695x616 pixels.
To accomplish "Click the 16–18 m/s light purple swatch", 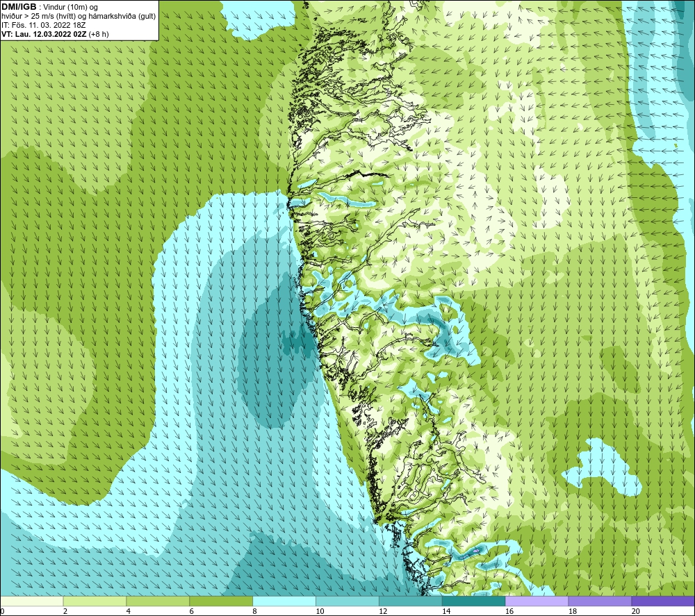I will (537, 601).
